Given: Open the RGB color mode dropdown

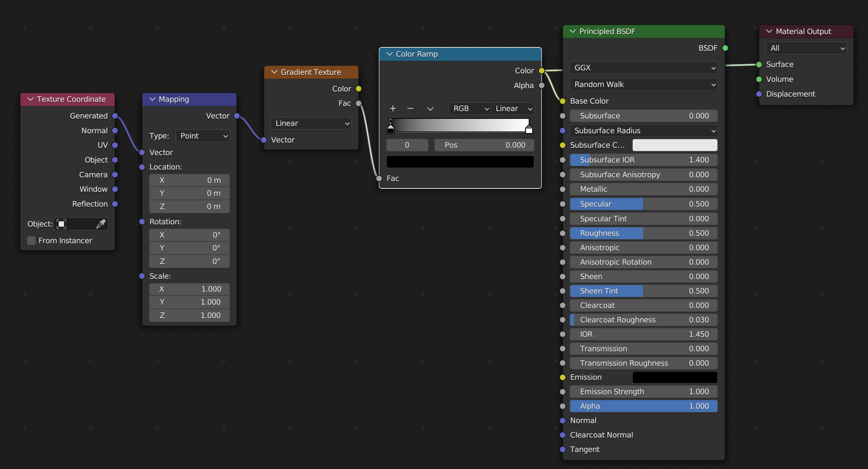Looking at the screenshot, I should click(x=470, y=108).
